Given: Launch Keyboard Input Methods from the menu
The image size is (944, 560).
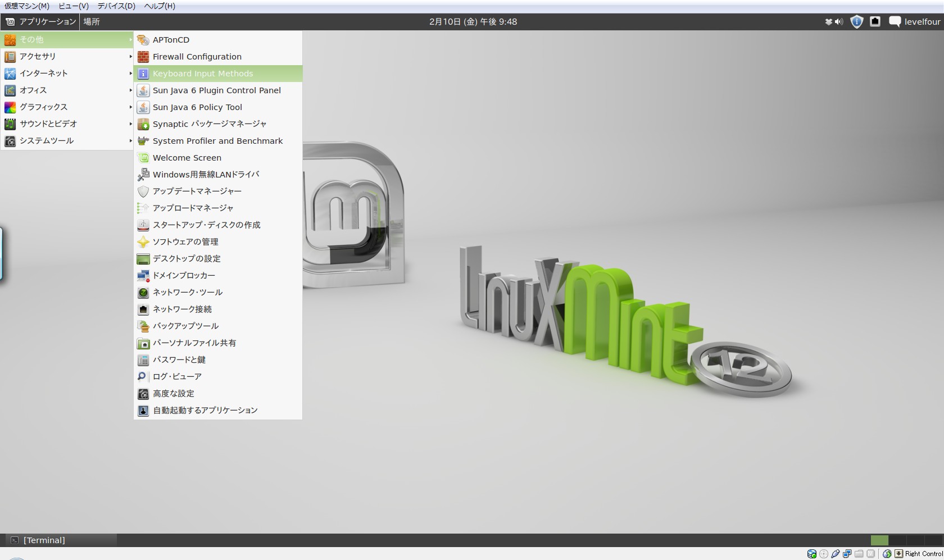Looking at the screenshot, I should [218, 74].
